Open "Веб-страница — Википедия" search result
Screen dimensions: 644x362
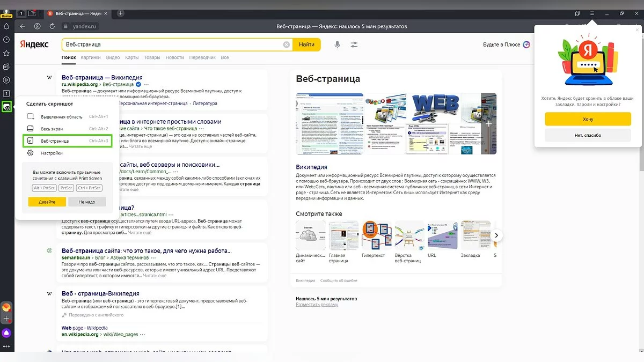102,77
